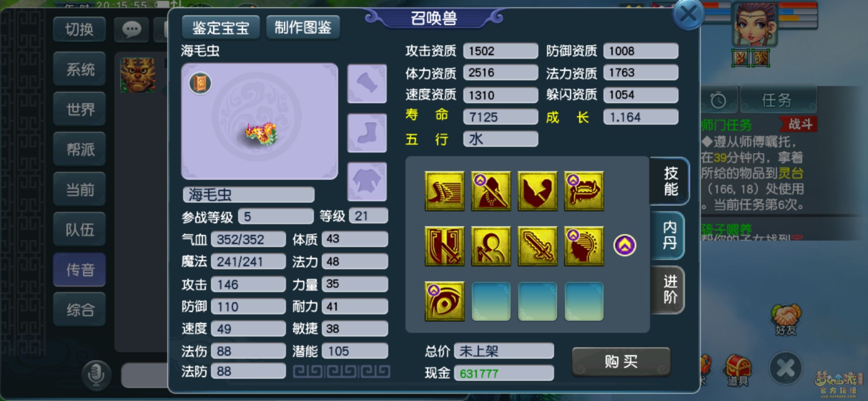
Task: Click the eye skill icon in the third row
Action: click(444, 301)
